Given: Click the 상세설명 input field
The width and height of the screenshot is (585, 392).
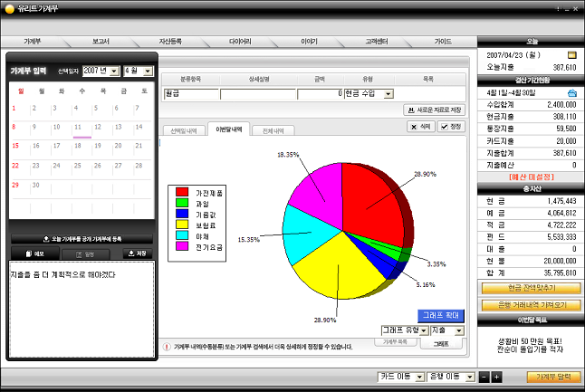Looking at the screenshot, I should coord(258,94).
